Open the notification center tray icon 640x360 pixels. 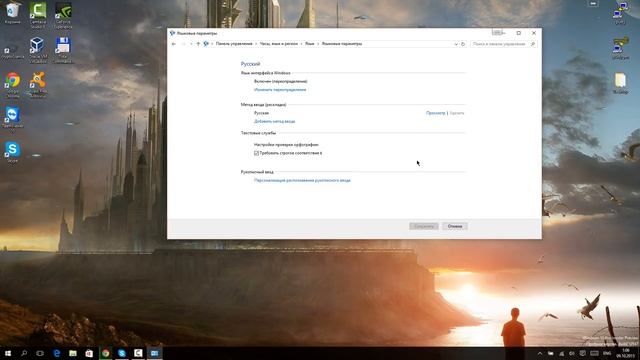pyautogui.click(x=583, y=353)
